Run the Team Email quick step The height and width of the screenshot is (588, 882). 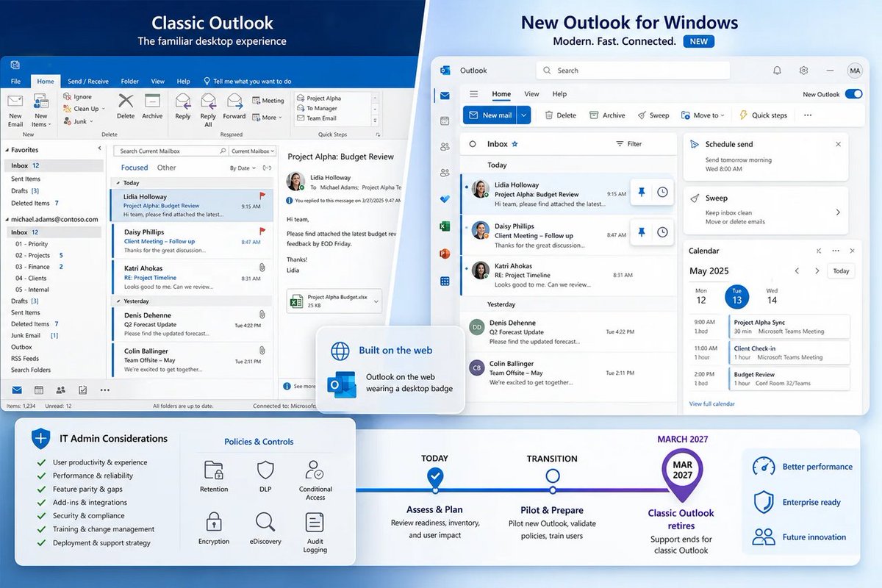pos(317,118)
